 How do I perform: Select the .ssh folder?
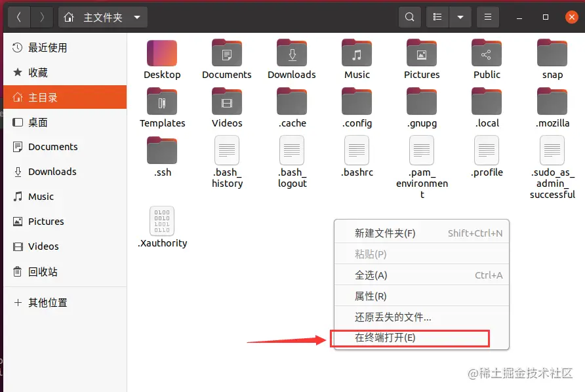(x=162, y=157)
